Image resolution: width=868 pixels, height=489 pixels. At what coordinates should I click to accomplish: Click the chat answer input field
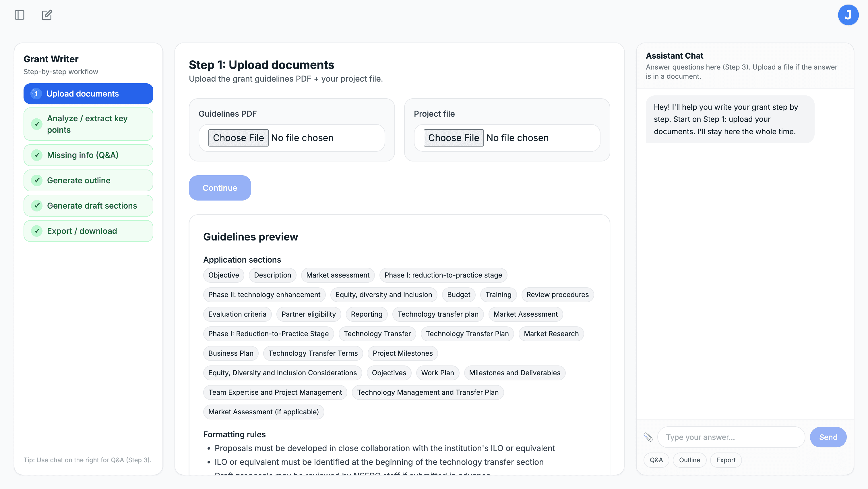pos(731,437)
